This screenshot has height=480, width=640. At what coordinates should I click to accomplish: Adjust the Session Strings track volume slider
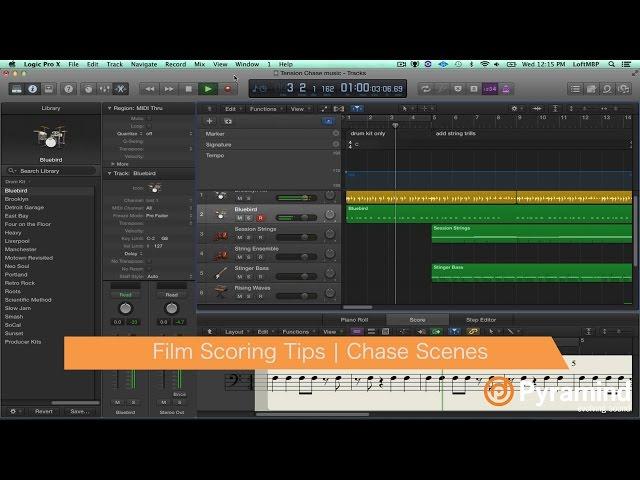point(296,237)
